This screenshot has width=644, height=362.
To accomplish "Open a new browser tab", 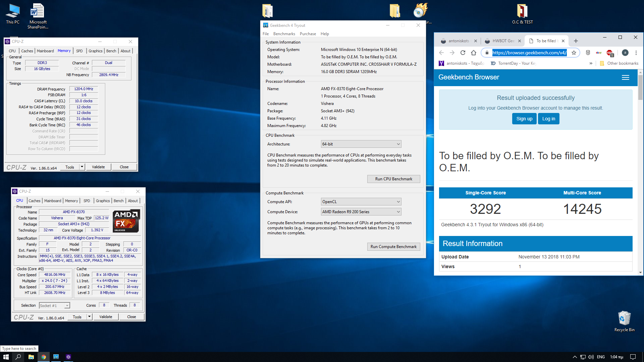I will (x=576, y=41).
